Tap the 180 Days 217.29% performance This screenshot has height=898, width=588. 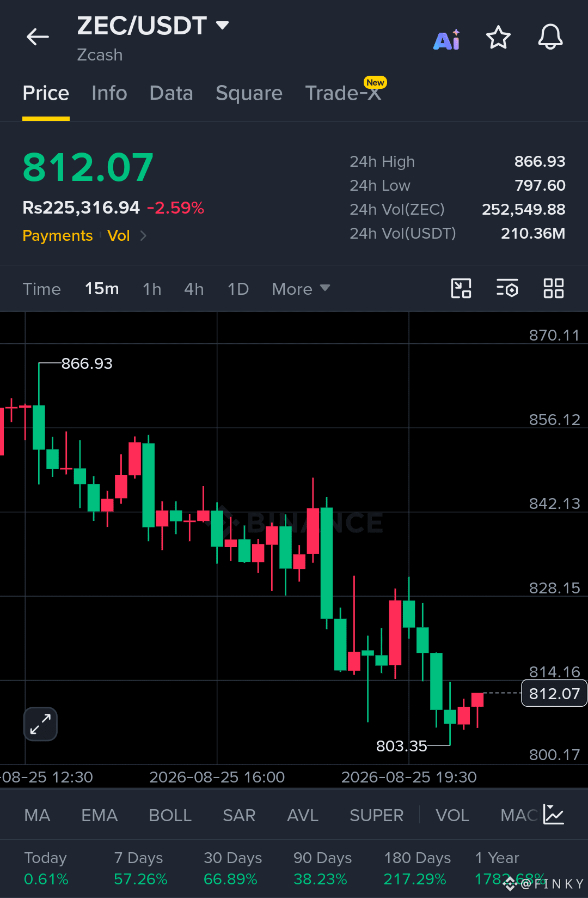point(417,869)
